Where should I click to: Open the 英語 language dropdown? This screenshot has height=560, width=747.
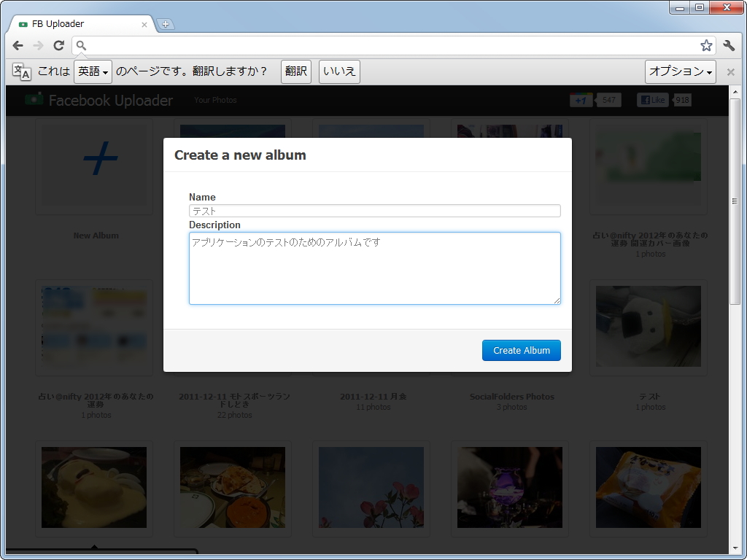pos(93,71)
